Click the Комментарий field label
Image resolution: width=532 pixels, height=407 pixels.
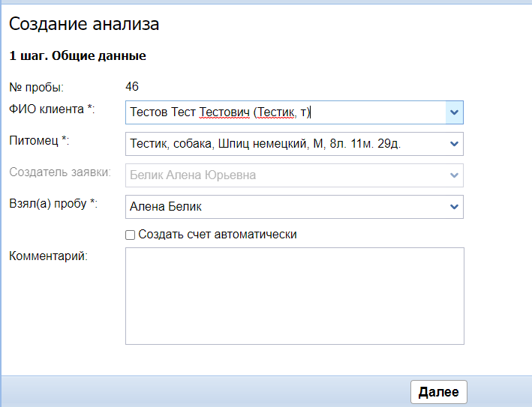(x=49, y=256)
